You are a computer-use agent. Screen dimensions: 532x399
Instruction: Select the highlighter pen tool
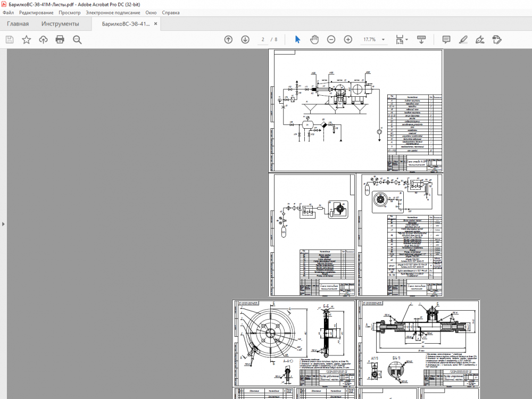point(463,39)
